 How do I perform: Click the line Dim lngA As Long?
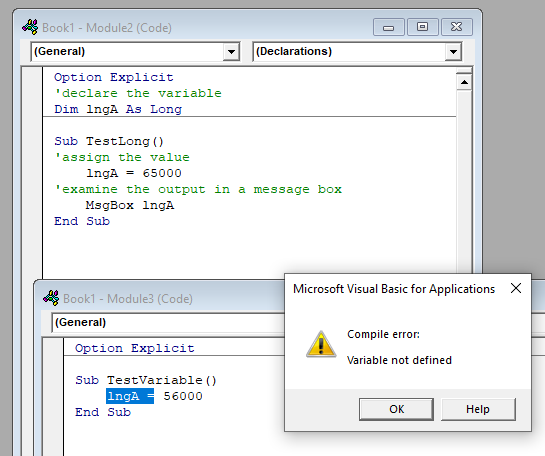tap(118, 109)
